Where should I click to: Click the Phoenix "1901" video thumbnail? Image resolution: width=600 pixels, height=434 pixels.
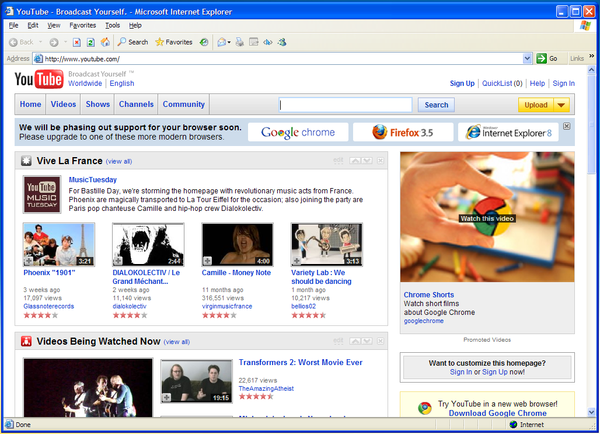59,245
